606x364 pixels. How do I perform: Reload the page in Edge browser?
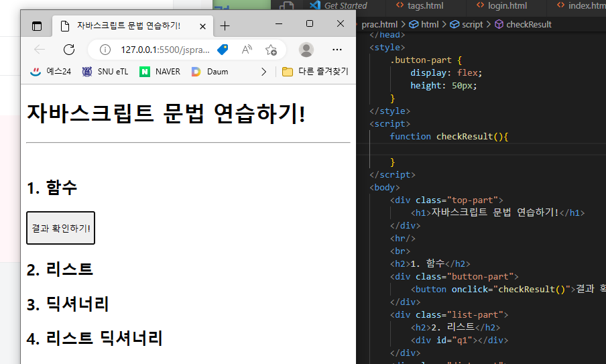tap(69, 50)
